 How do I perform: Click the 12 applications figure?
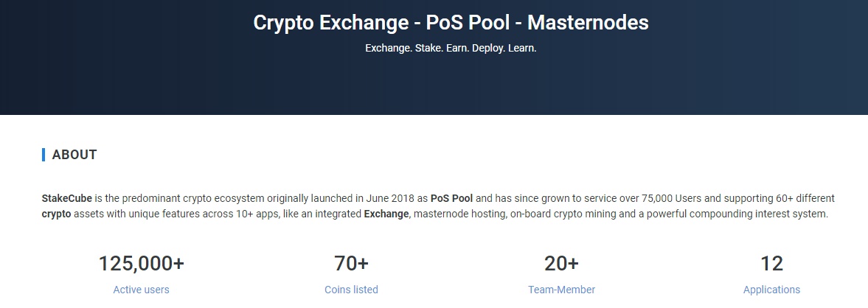771,263
